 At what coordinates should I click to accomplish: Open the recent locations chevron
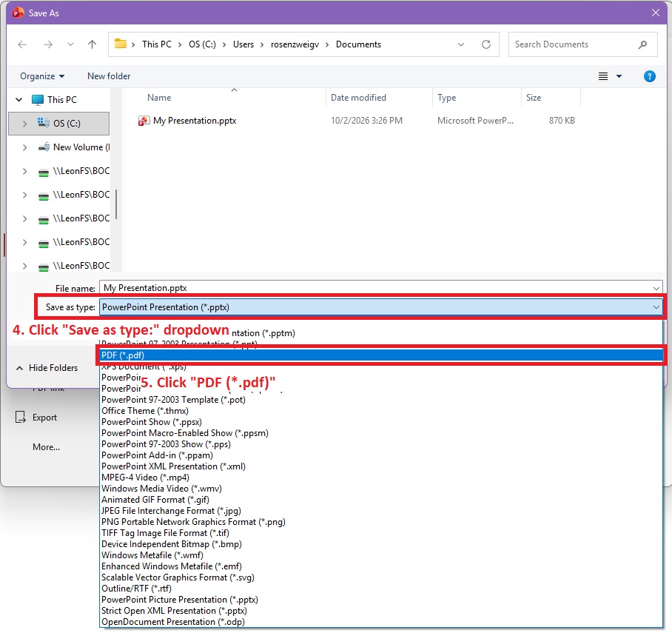click(71, 44)
